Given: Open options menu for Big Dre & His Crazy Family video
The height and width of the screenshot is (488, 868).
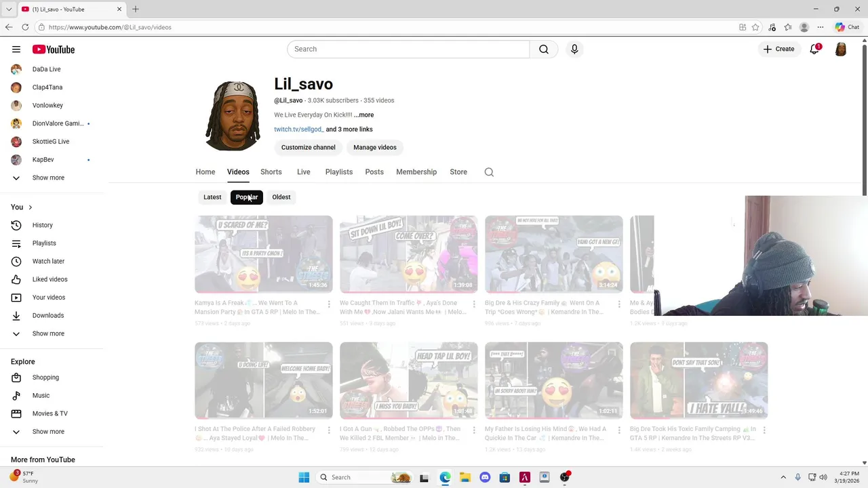Looking at the screenshot, I should click(x=619, y=304).
